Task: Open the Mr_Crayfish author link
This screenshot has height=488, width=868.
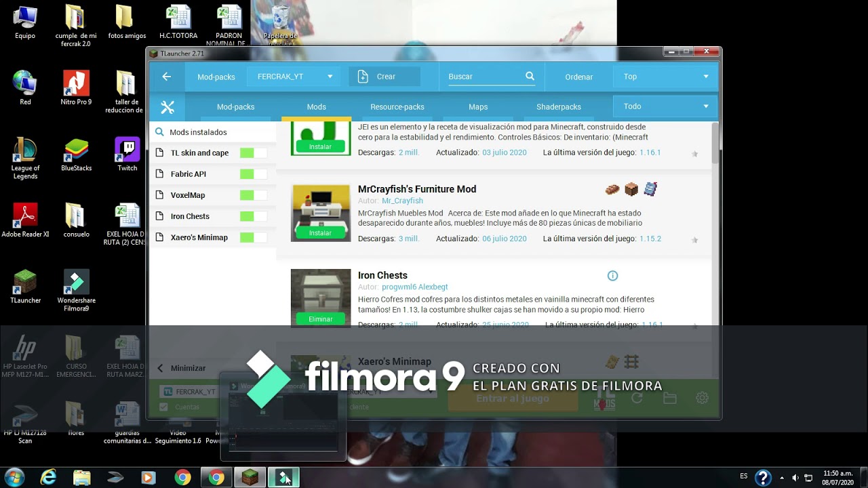Action: [x=402, y=201]
